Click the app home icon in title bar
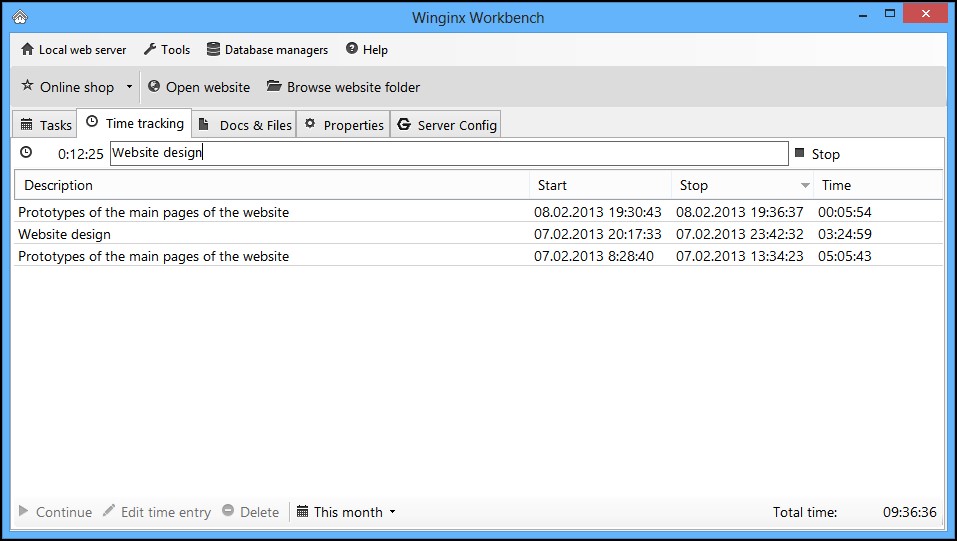957x541 pixels. point(19,17)
